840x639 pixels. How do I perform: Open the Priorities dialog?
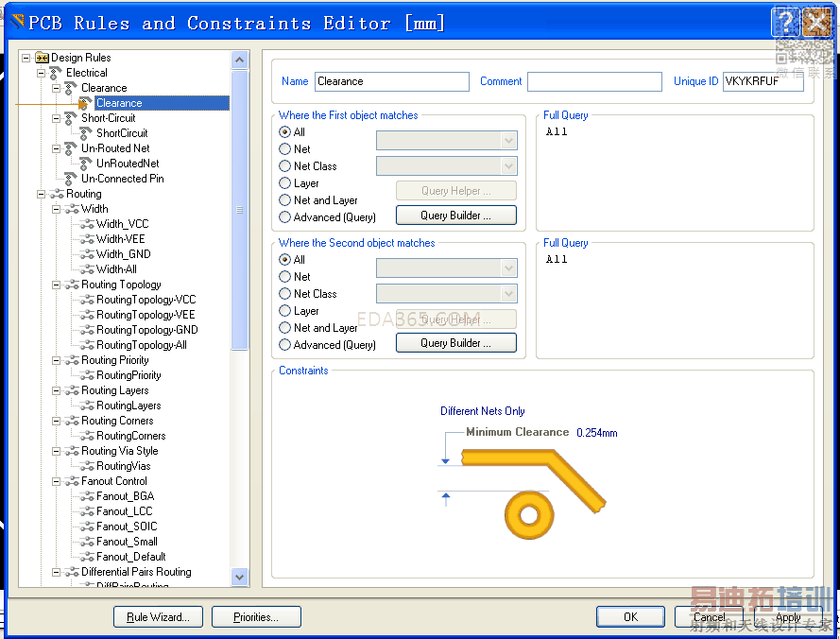point(256,617)
